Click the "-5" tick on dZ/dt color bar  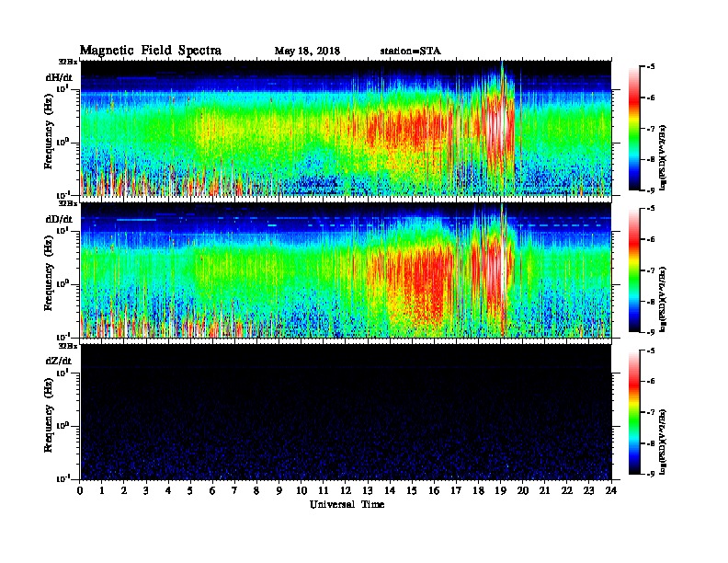(651, 350)
